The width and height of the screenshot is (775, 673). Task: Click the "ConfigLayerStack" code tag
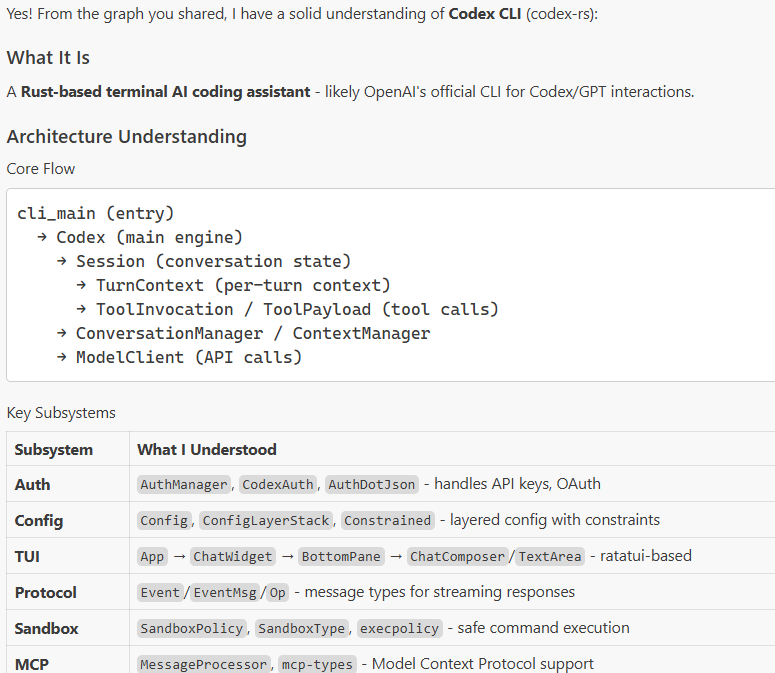[x=266, y=520]
